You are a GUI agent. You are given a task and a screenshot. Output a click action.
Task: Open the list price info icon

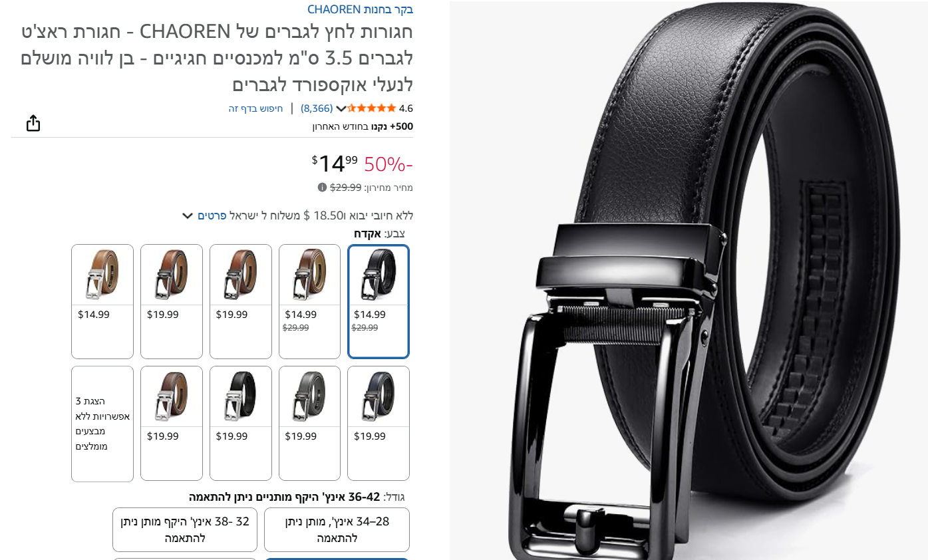pyautogui.click(x=322, y=188)
